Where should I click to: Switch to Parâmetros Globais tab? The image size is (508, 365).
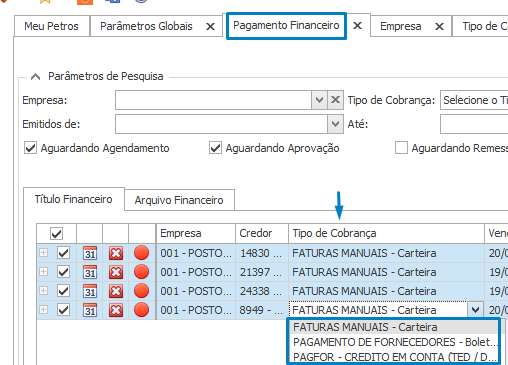pos(146,26)
